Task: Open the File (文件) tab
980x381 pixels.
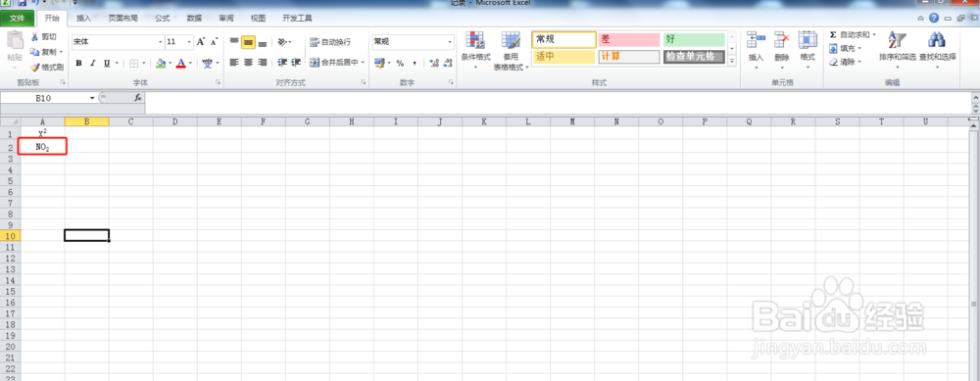Action: (17, 18)
